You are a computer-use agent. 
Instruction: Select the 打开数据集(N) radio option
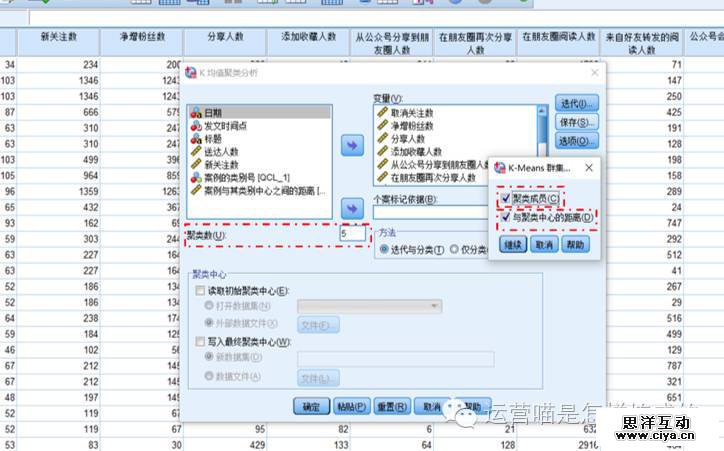(x=209, y=306)
